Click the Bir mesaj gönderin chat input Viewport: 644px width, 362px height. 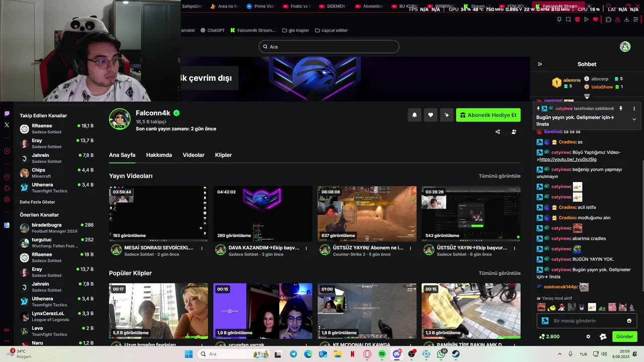[x=587, y=321]
